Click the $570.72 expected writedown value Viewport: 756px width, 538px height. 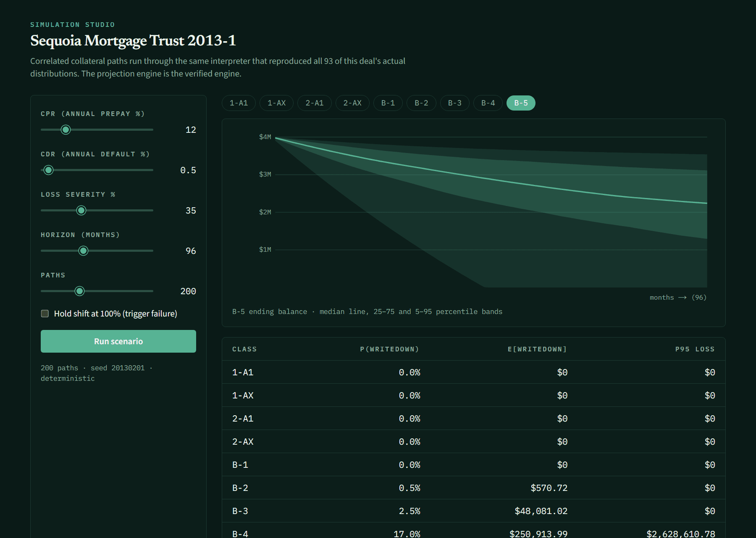[x=549, y=488]
